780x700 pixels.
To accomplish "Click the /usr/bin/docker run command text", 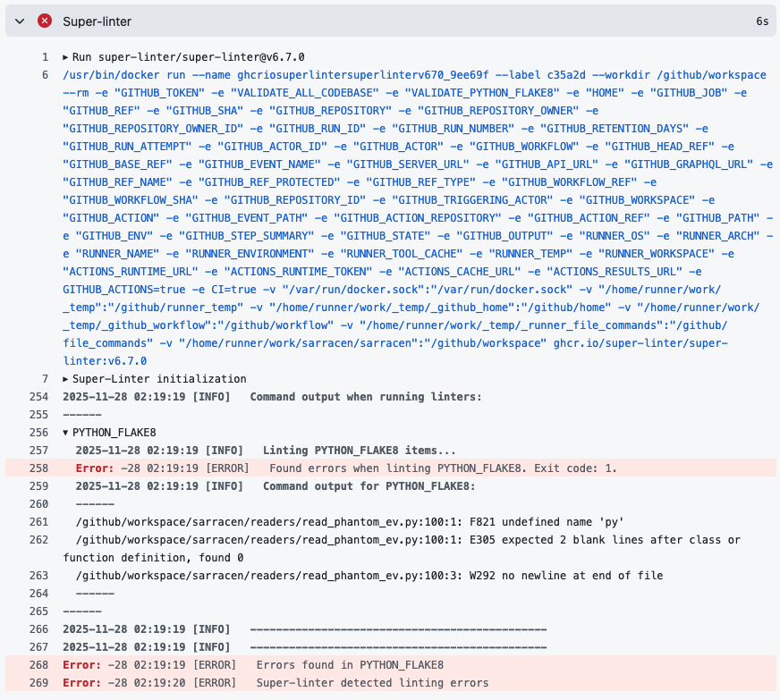I will (x=418, y=218).
